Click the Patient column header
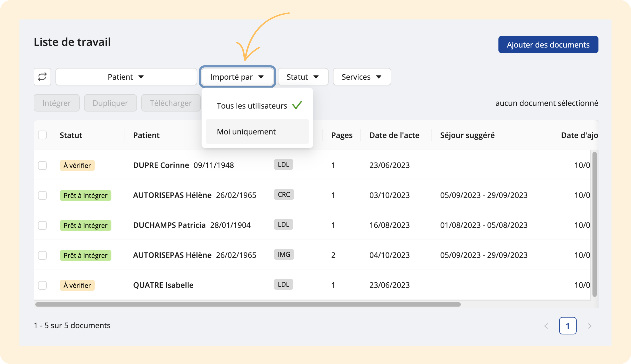The height and width of the screenshot is (364, 631). point(146,135)
